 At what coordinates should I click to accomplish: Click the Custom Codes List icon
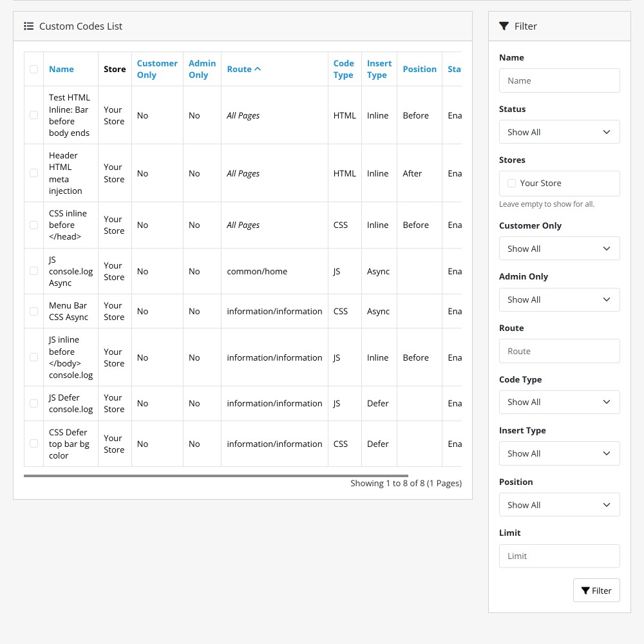click(28, 26)
